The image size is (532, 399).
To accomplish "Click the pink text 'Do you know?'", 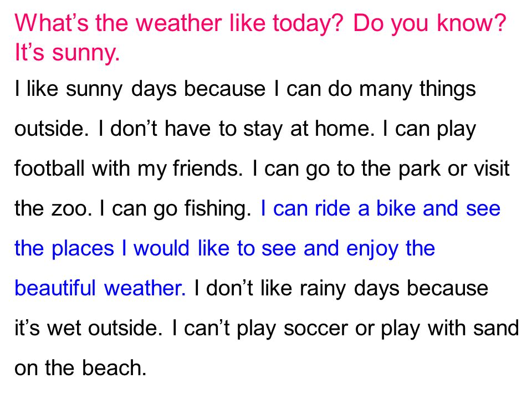I will (429, 24).
